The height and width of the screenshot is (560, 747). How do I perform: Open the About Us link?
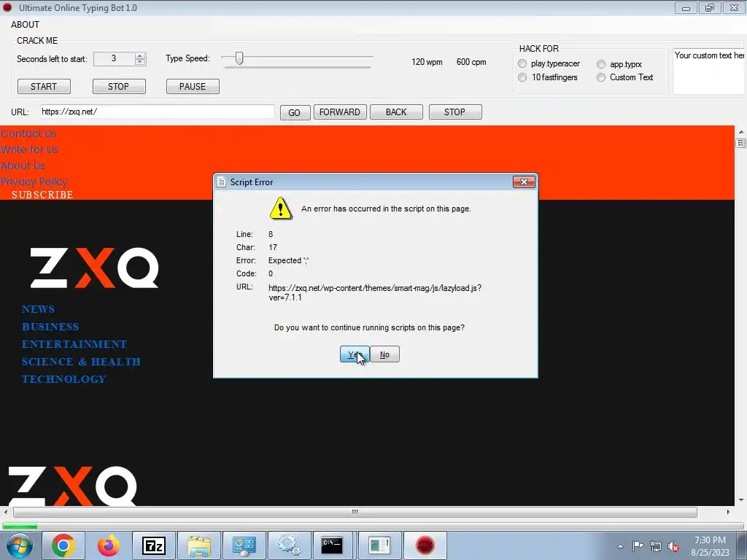point(23,166)
